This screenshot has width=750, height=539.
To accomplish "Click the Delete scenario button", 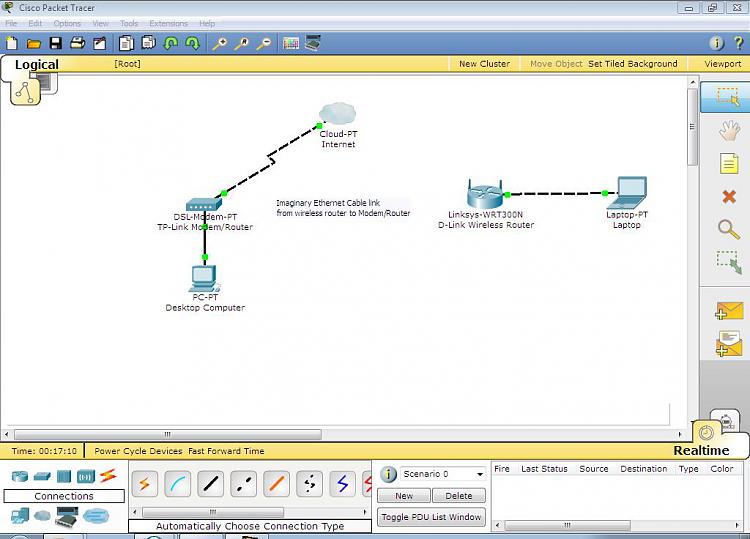I will (x=459, y=496).
